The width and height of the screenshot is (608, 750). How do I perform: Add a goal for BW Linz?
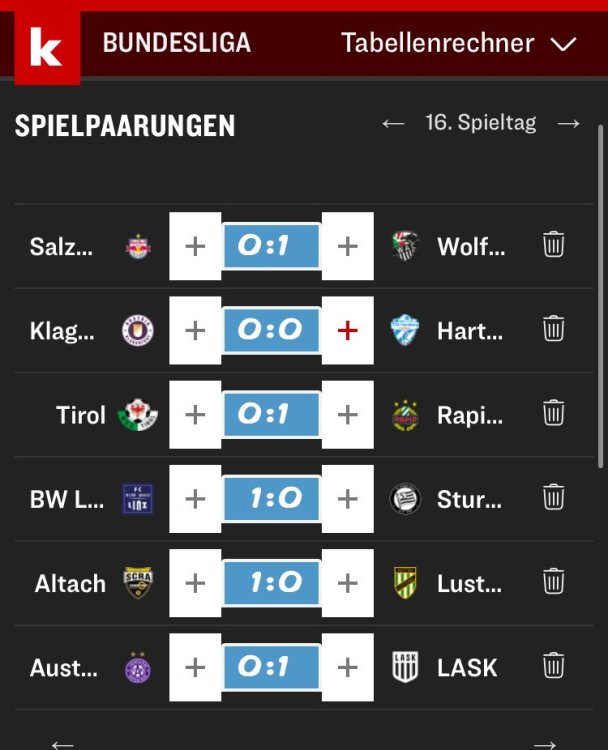pos(195,498)
